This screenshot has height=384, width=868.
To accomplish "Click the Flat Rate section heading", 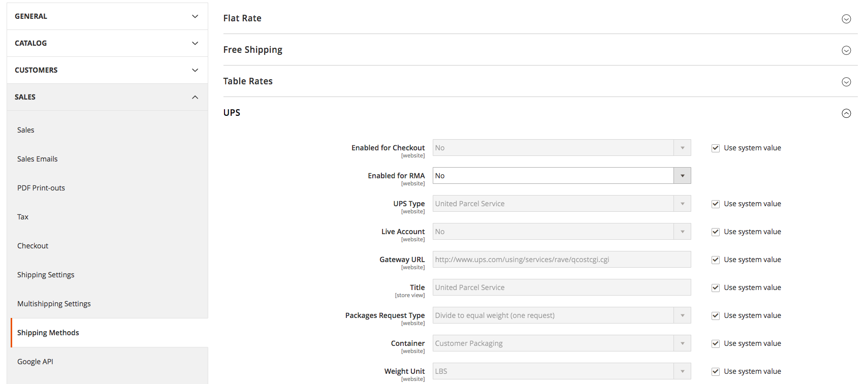I will [242, 18].
